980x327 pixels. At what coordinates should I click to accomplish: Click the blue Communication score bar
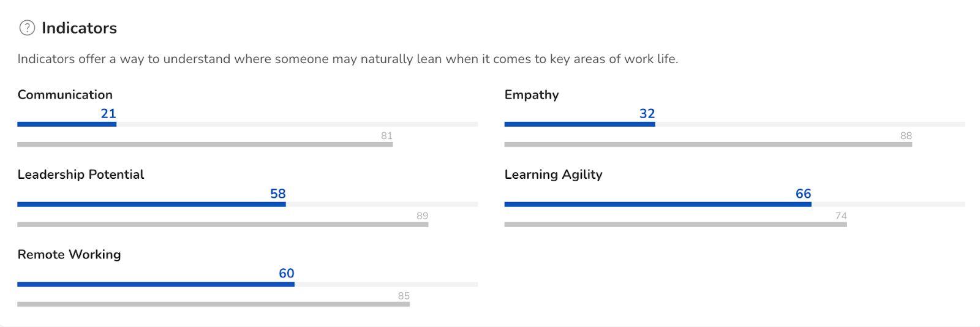67,124
